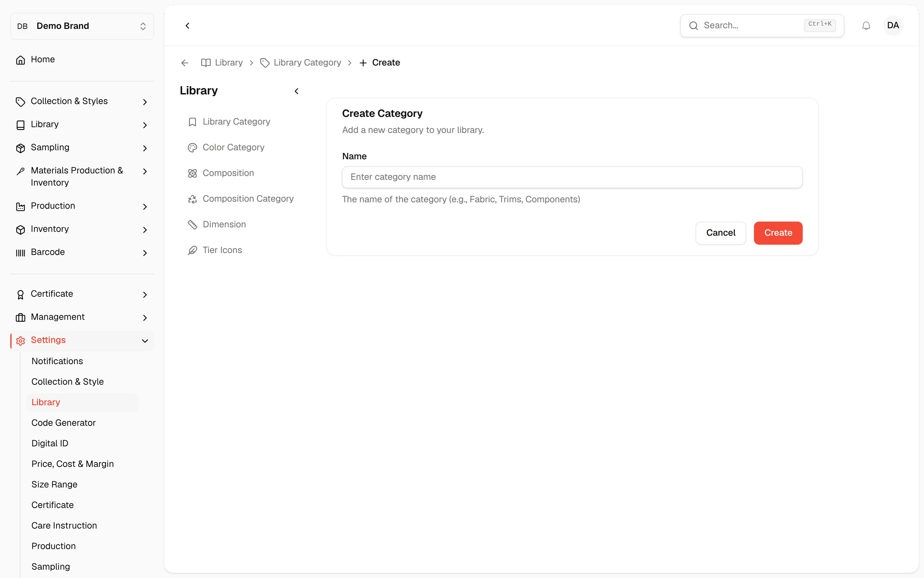Go back using the breadcrumb arrow

tap(185, 63)
